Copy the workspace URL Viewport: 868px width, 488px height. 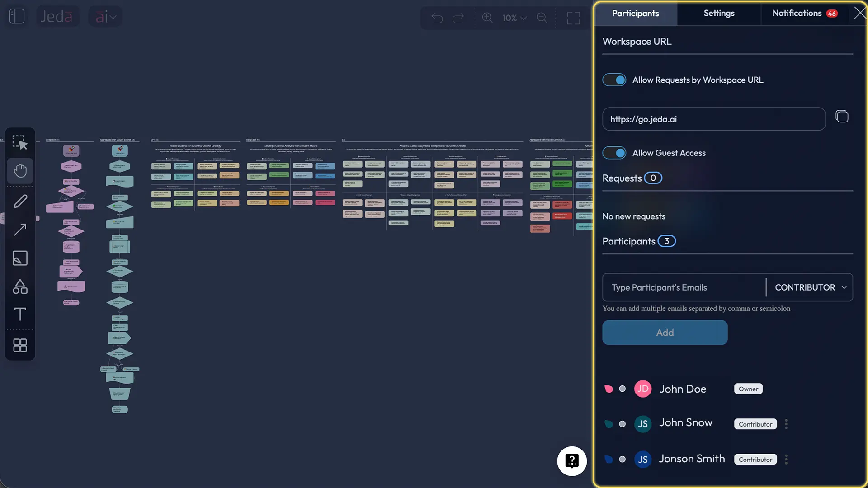coord(842,117)
